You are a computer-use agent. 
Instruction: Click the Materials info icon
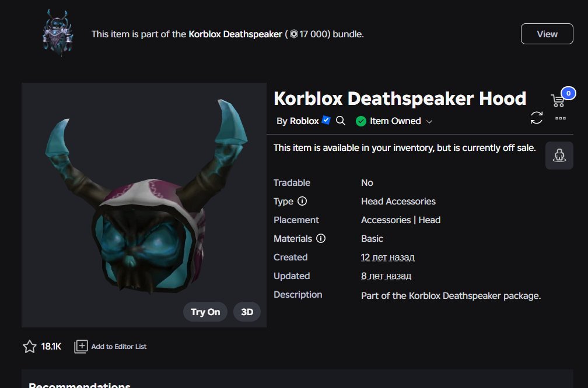tap(321, 238)
